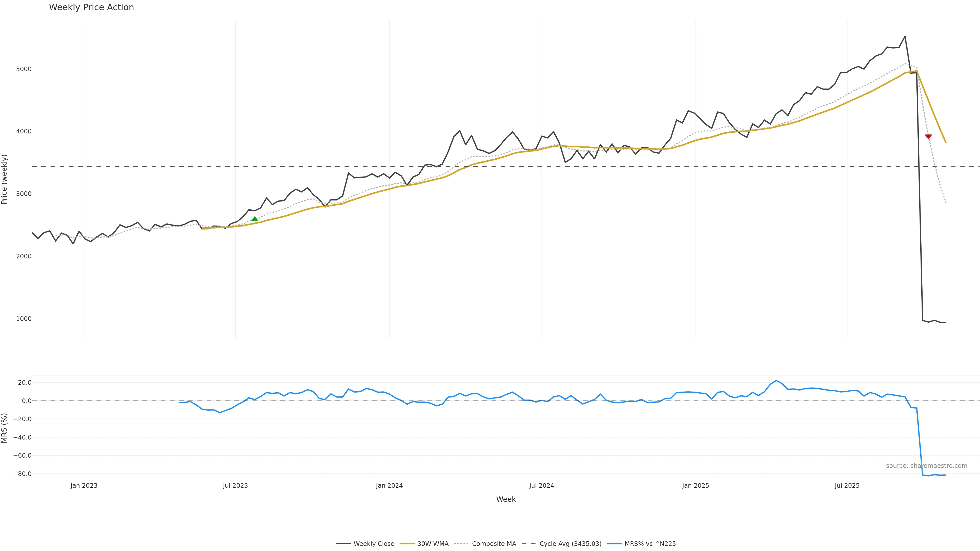Click the gold 30W WMA legend swatch
The height and width of the screenshot is (551, 980).
[407, 544]
